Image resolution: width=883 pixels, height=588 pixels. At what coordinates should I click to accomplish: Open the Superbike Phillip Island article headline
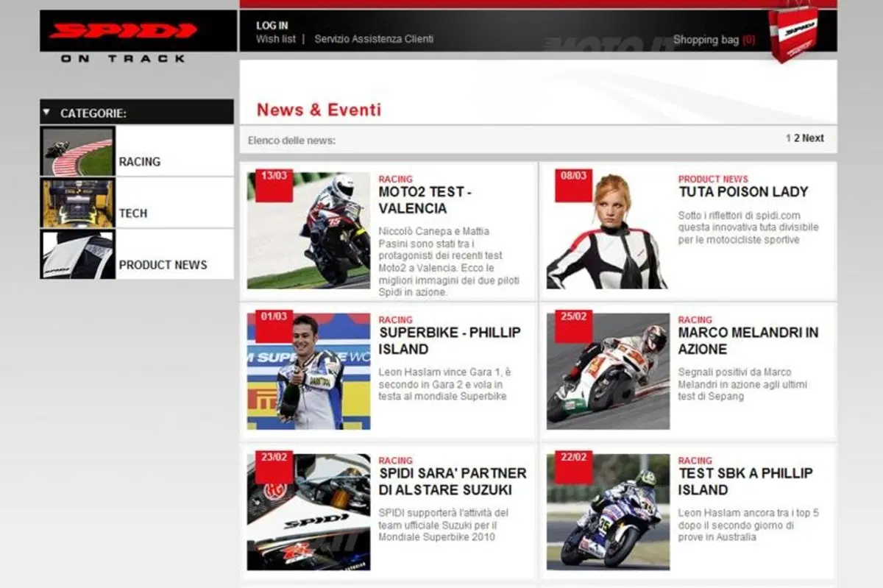click(450, 341)
